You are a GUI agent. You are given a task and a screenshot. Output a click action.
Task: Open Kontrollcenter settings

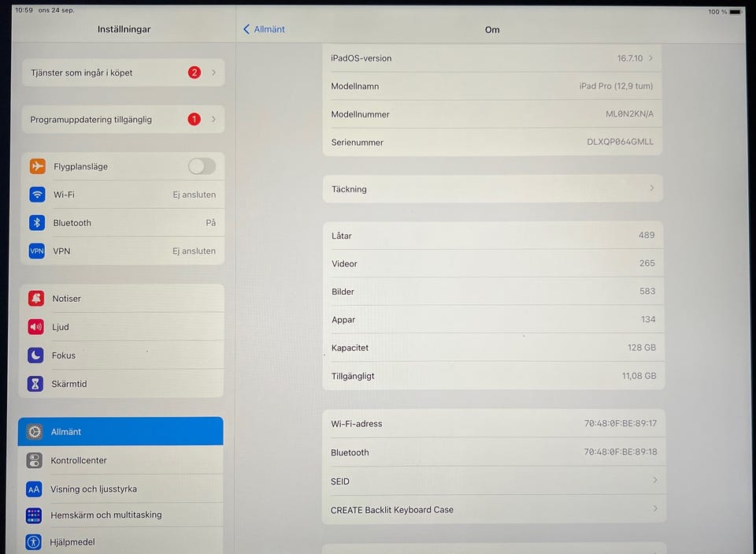[x=120, y=460]
